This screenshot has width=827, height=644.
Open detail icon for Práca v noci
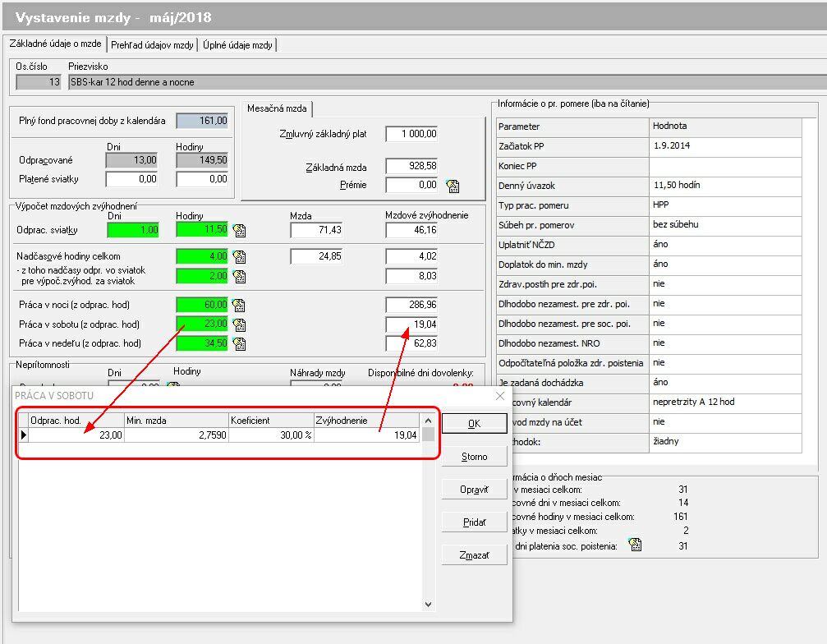pos(239,305)
